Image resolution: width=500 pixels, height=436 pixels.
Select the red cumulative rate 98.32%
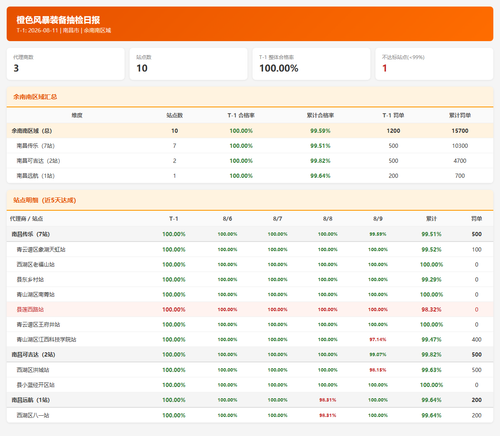click(x=431, y=309)
